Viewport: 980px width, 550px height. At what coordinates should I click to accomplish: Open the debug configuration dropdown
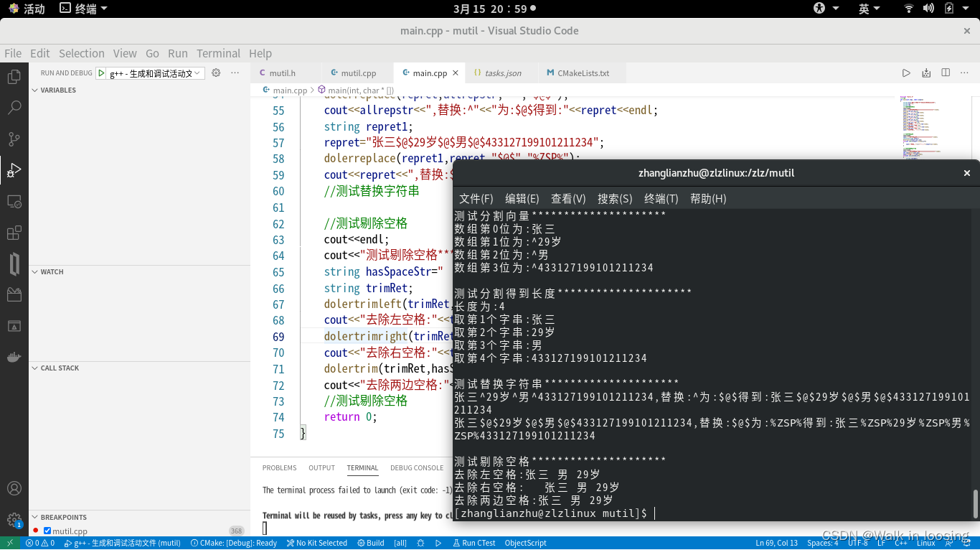tap(155, 73)
